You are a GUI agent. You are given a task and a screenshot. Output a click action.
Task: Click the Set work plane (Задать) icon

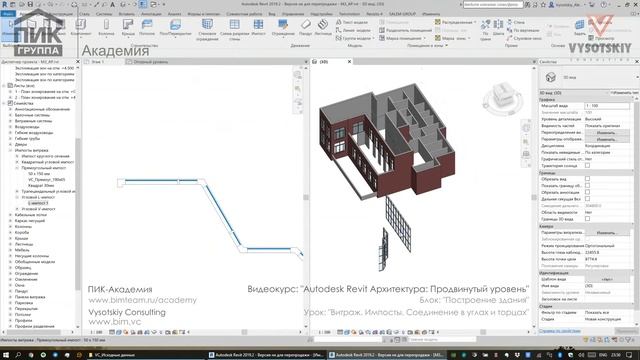(580, 28)
